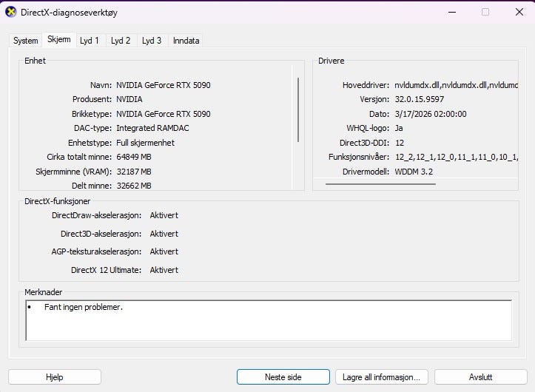Screen dimensions: 535x392
Task: Click the 64849 MB total memory value
Action: (134, 158)
